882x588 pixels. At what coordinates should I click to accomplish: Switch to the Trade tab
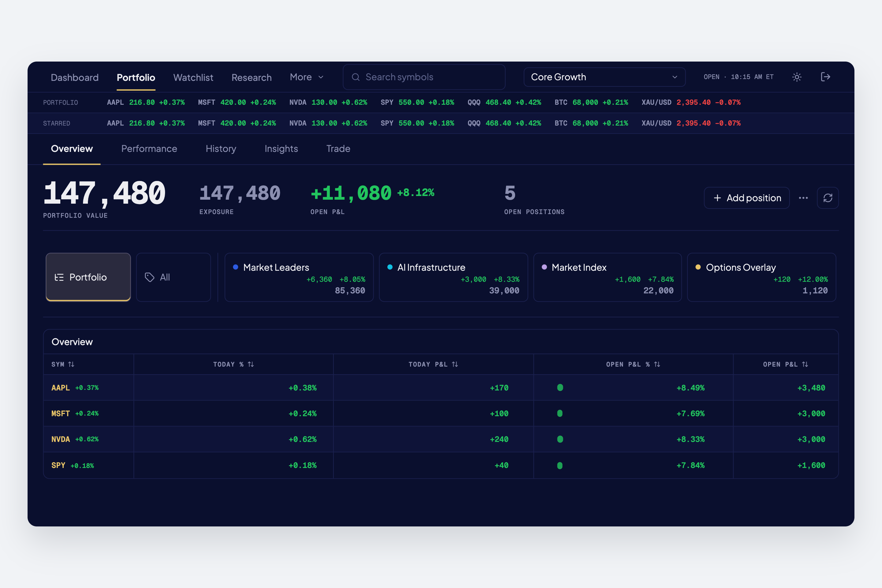[x=338, y=149]
